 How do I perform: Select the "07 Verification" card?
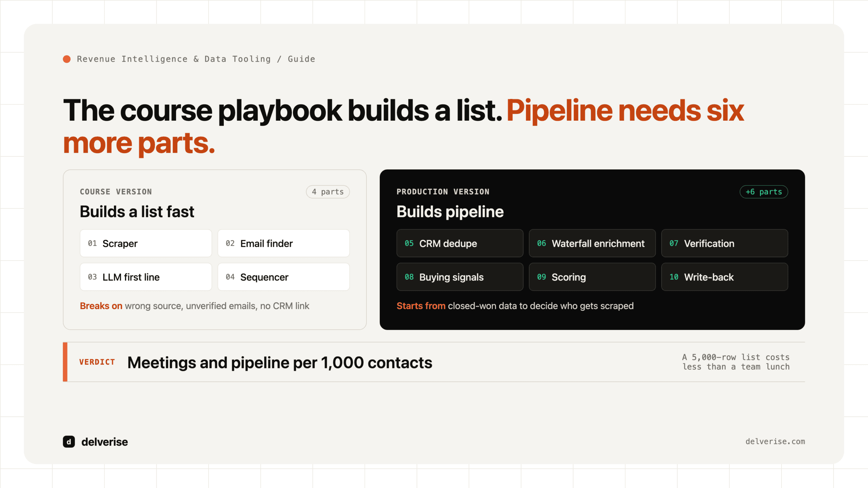tap(725, 243)
